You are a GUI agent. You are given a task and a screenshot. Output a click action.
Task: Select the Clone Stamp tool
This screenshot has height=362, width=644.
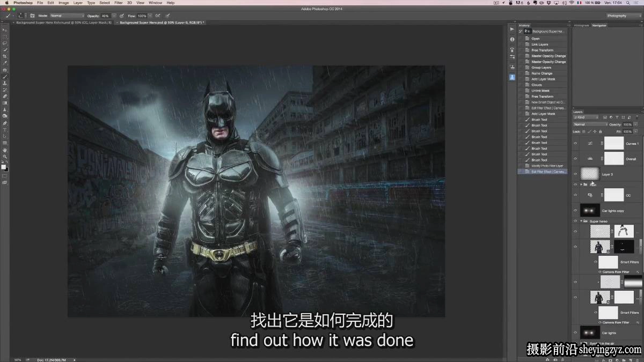click(x=5, y=83)
